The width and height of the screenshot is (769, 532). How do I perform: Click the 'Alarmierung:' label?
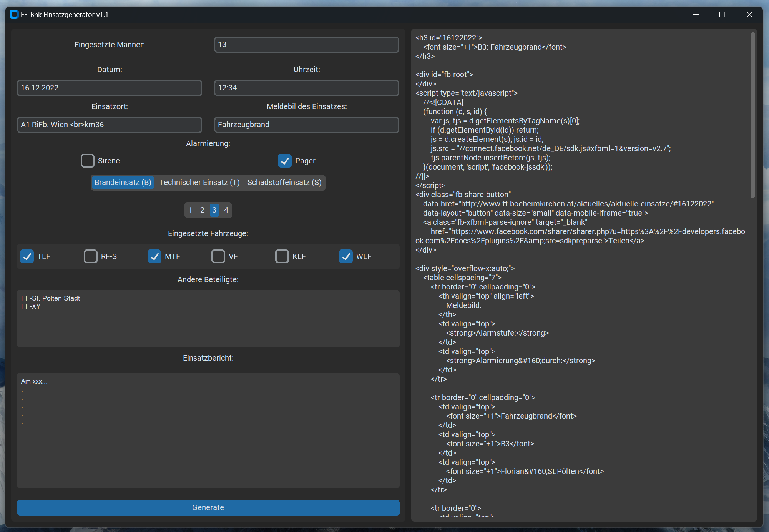click(x=208, y=144)
